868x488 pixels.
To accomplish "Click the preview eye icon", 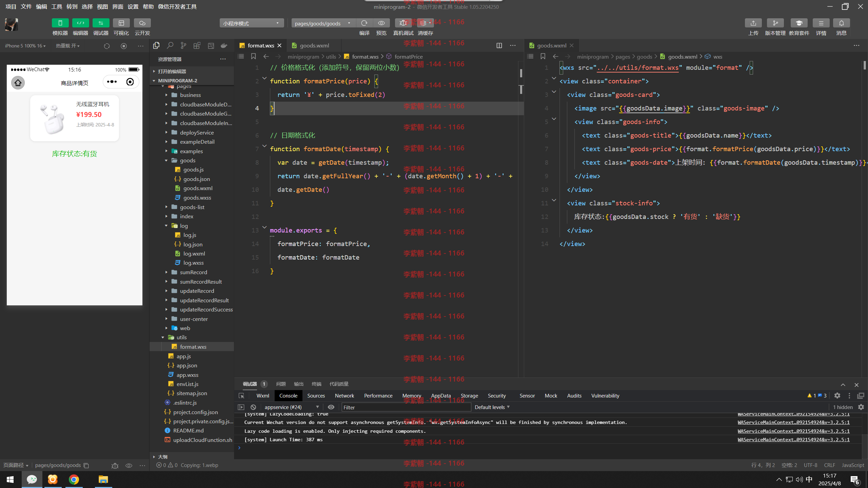I will (381, 23).
